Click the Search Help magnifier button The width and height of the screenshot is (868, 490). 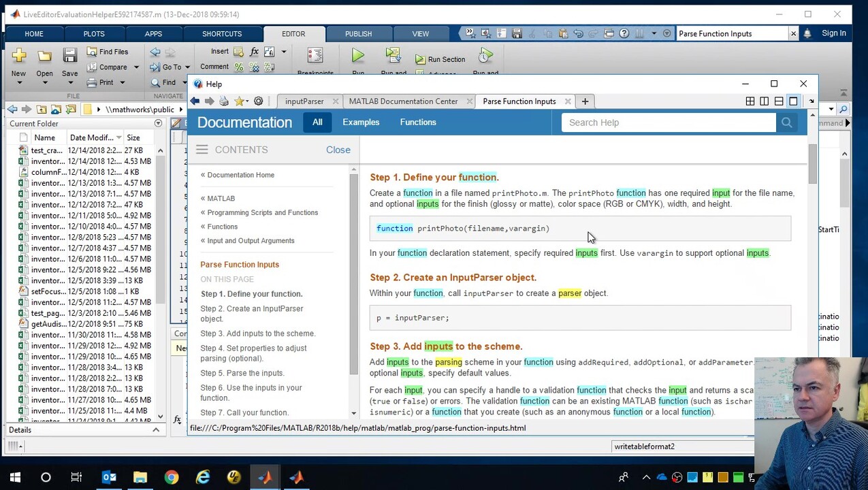tap(786, 122)
